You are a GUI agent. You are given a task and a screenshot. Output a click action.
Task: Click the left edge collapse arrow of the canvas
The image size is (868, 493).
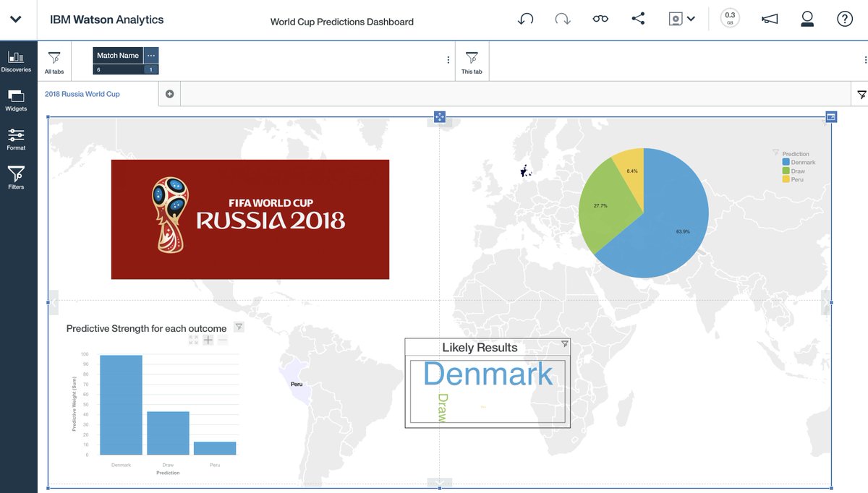[53, 302]
